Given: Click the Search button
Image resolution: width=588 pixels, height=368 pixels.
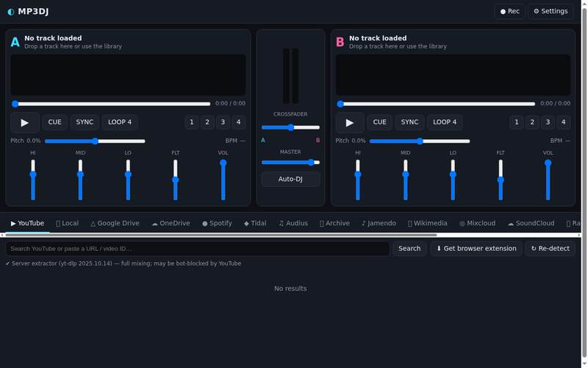Looking at the screenshot, I should [x=409, y=249].
